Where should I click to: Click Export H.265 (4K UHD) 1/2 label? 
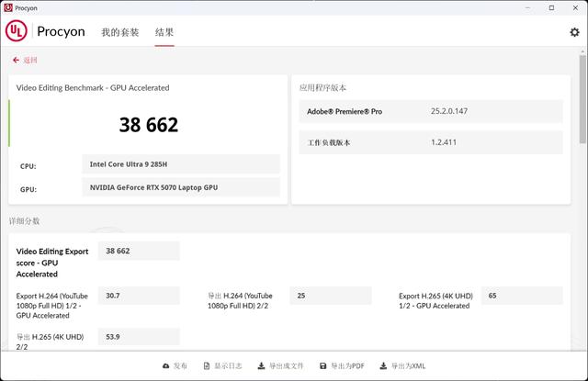(435, 301)
